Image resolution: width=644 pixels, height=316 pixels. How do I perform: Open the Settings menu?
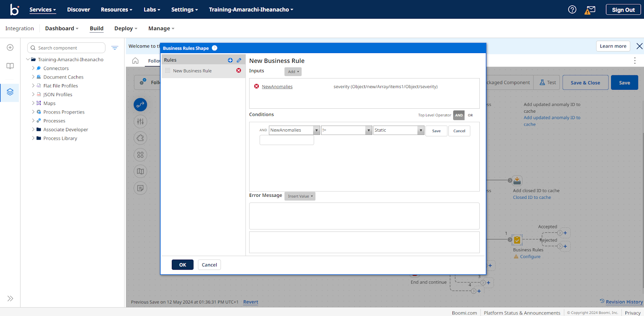coord(185,10)
